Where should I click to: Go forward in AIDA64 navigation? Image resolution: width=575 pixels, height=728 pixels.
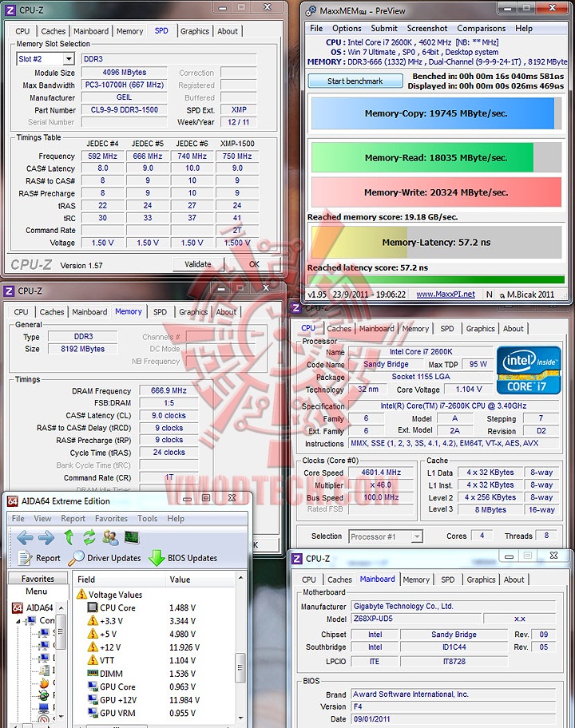pyautogui.click(x=46, y=538)
